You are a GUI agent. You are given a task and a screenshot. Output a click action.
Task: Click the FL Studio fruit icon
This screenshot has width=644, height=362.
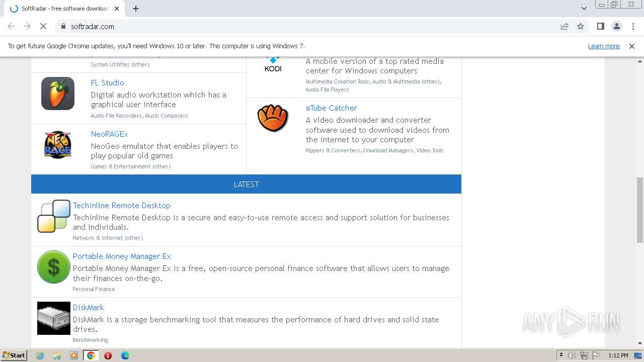[x=58, y=94]
